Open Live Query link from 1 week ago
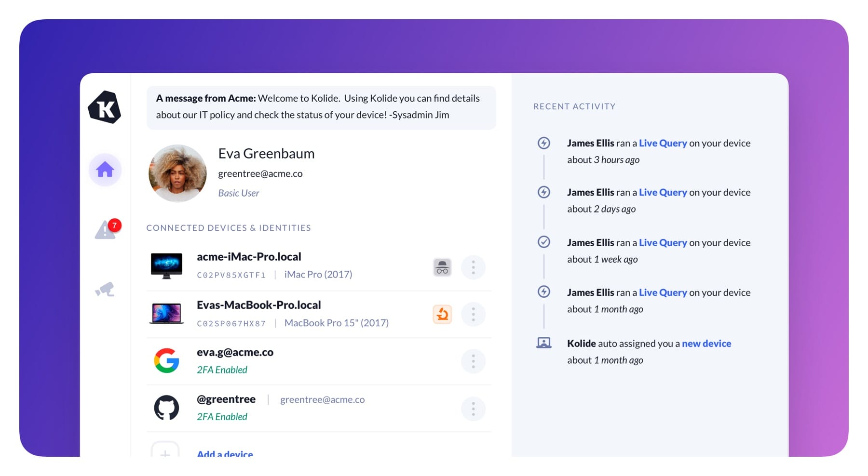Image resolution: width=868 pixels, height=476 pixels. [x=663, y=243]
